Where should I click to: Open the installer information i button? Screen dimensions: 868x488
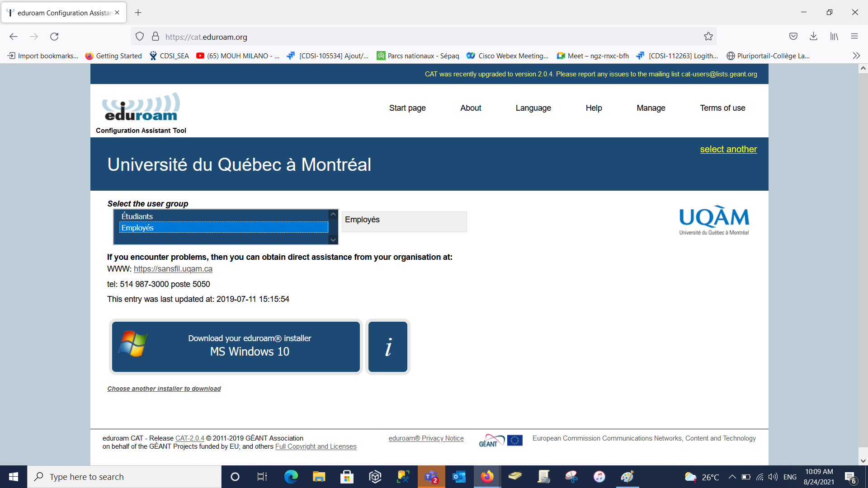[388, 347]
